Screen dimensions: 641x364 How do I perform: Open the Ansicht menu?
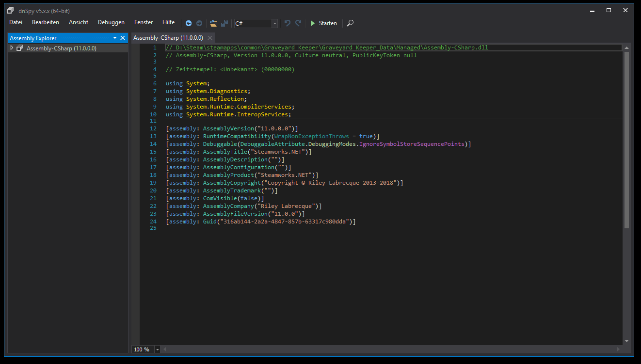(79, 22)
